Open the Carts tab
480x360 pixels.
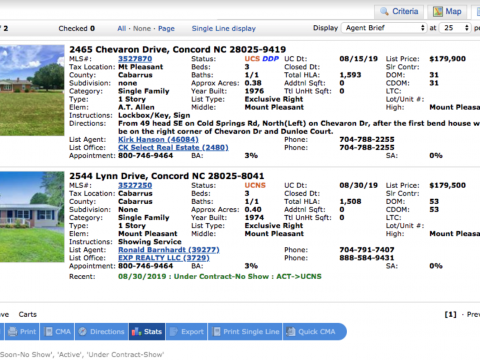click(28, 314)
